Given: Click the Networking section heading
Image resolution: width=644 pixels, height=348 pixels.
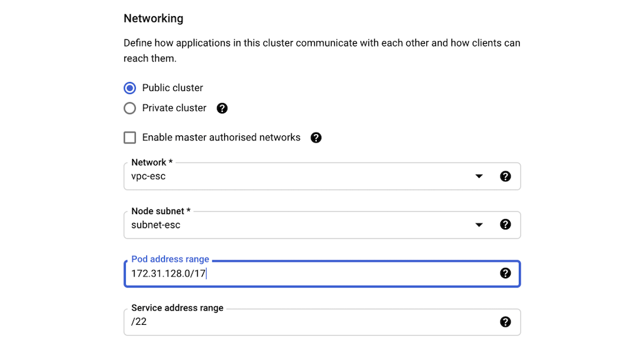Looking at the screenshot, I should click(x=153, y=19).
